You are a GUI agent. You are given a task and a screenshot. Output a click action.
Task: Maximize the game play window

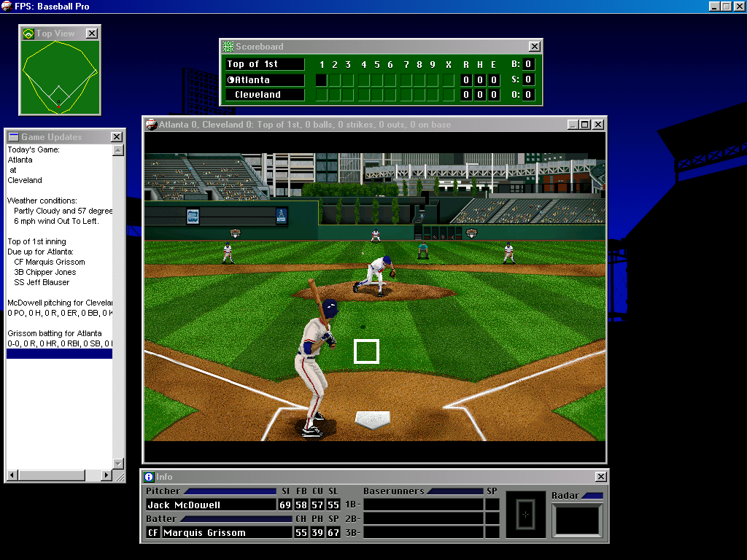585,124
